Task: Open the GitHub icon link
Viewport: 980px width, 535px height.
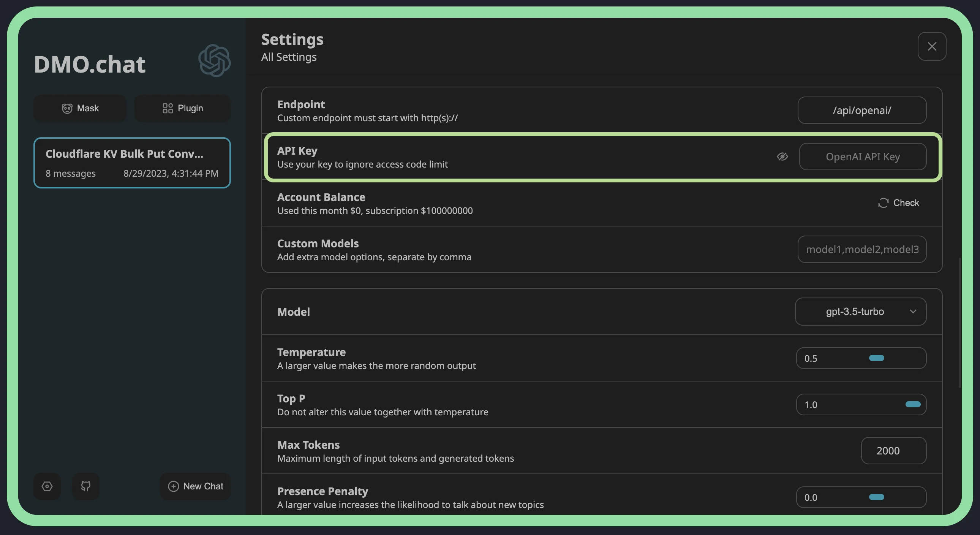Action: click(85, 486)
